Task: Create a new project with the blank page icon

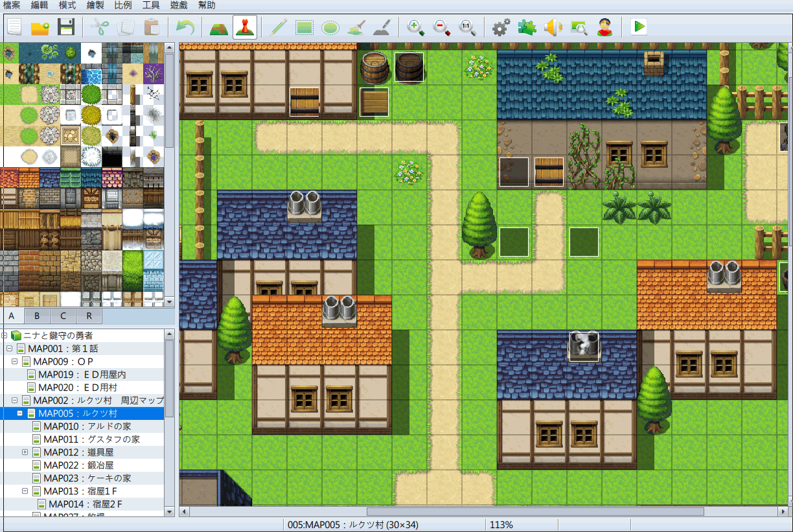Action: (14, 27)
